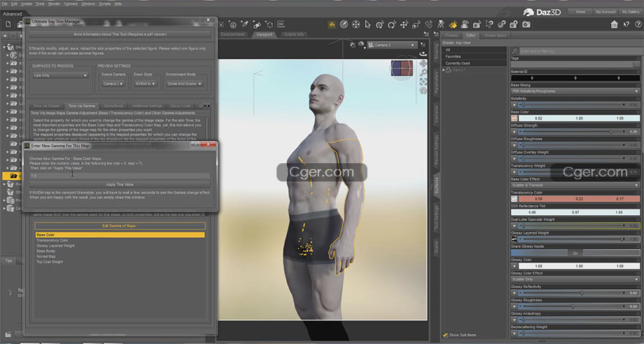The image size is (644, 344).
Task: Activate the Universal manipulator tool
Action: tap(380, 25)
